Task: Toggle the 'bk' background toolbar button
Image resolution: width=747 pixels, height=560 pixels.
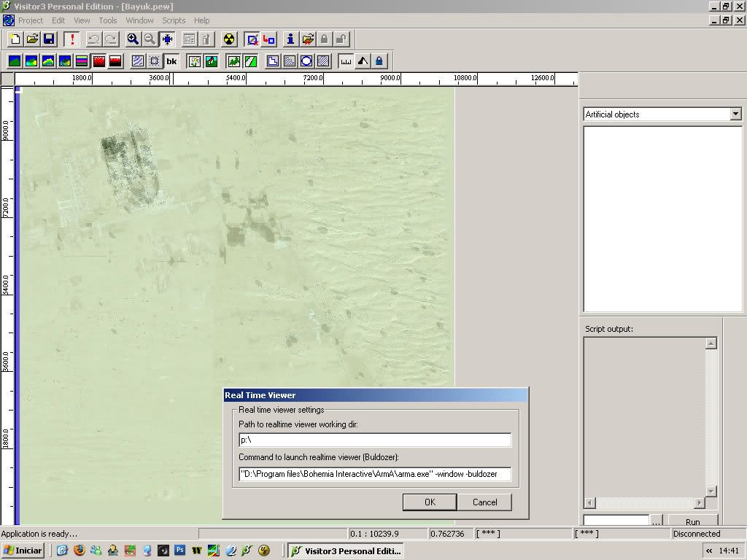Action: click(171, 61)
